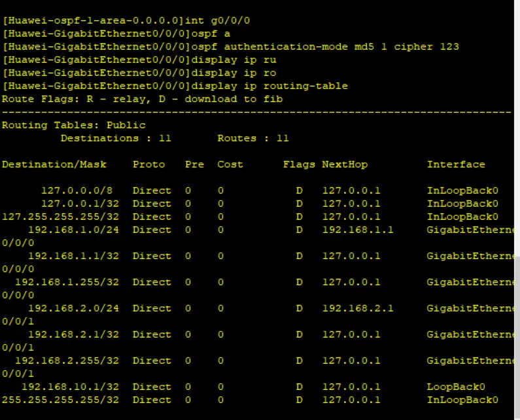The width and height of the screenshot is (520, 420).
Task: Click the 'Destinations : 11' count text
Action: [116, 138]
